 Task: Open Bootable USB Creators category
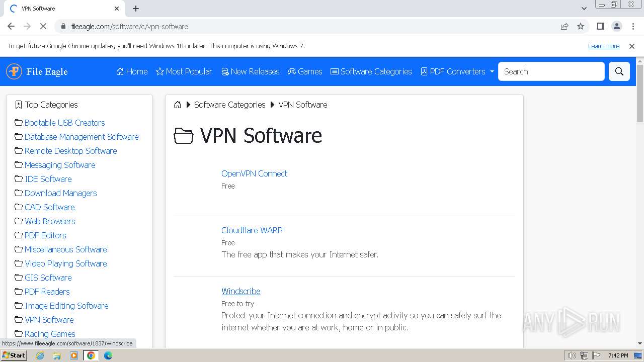[64, 123]
